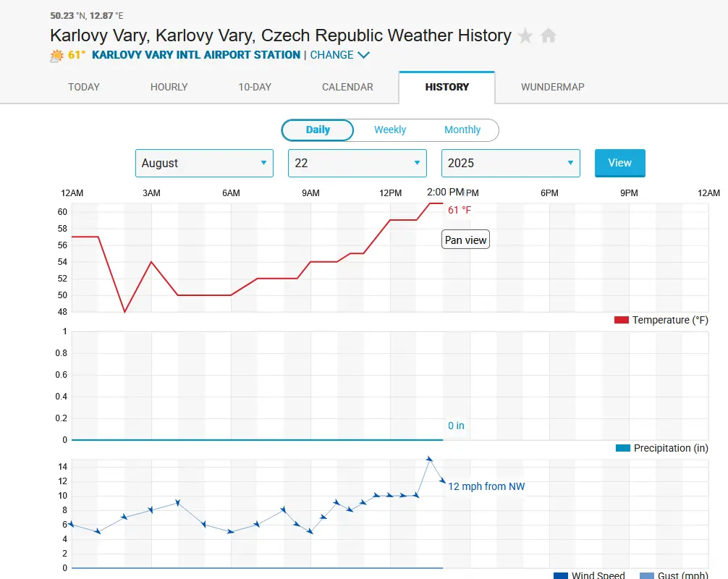This screenshot has height=579, width=728.
Task: Click the Wind Speed legend swatch
Action: coord(561,575)
